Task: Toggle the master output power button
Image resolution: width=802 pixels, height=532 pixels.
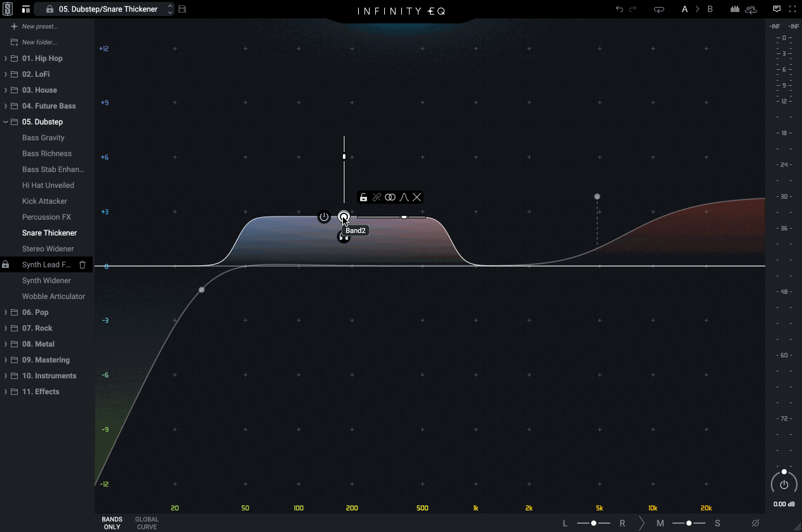Action: tap(784, 485)
